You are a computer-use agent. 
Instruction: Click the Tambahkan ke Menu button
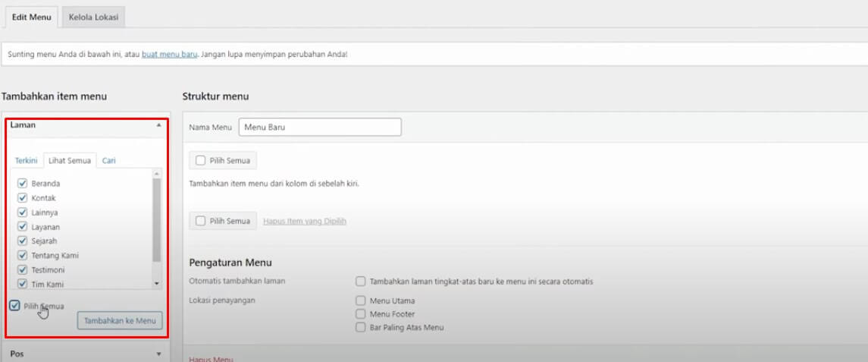tap(120, 320)
